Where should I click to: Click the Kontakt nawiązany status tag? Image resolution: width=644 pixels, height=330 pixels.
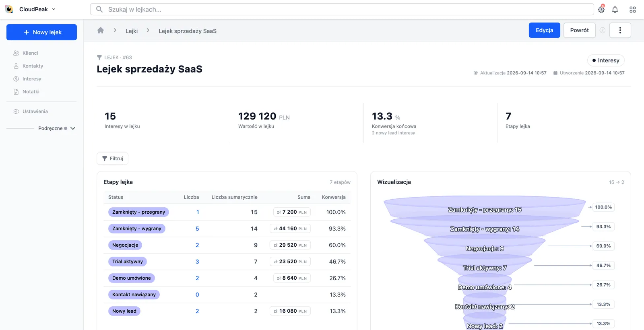pyautogui.click(x=134, y=295)
